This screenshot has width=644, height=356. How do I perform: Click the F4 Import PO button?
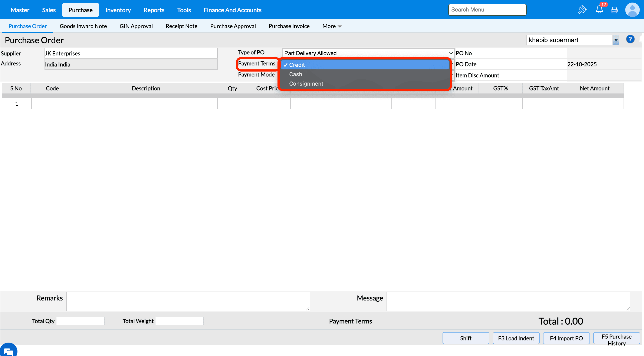pyautogui.click(x=566, y=338)
